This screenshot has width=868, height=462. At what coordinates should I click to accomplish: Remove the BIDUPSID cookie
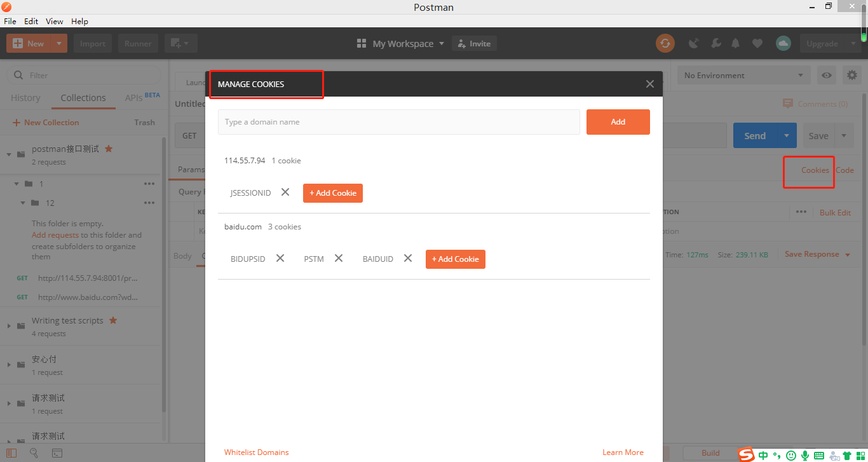(280, 258)
